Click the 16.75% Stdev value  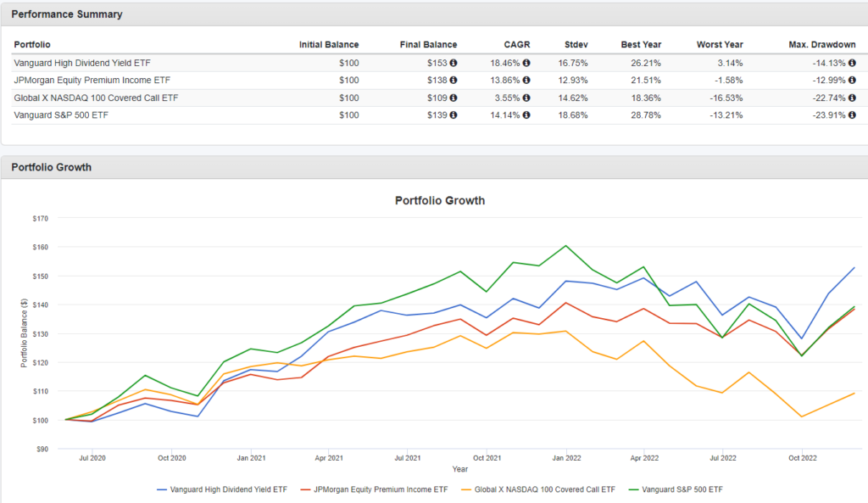(573, 63)
